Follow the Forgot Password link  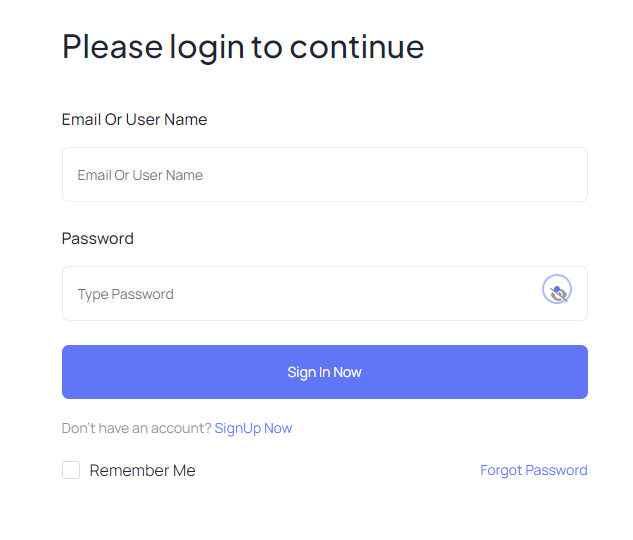pyautogui.click(x=534, y=470)
